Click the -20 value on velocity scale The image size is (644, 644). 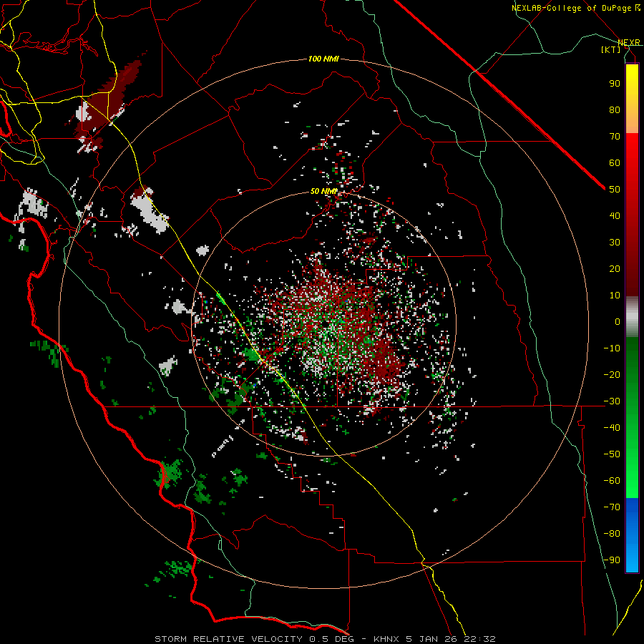pos(612,374)
